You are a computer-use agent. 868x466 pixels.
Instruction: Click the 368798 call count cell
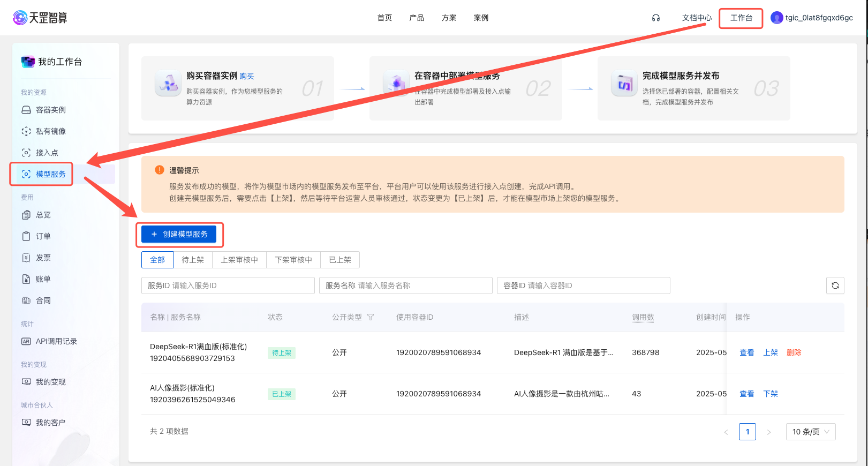click(646, 352)
